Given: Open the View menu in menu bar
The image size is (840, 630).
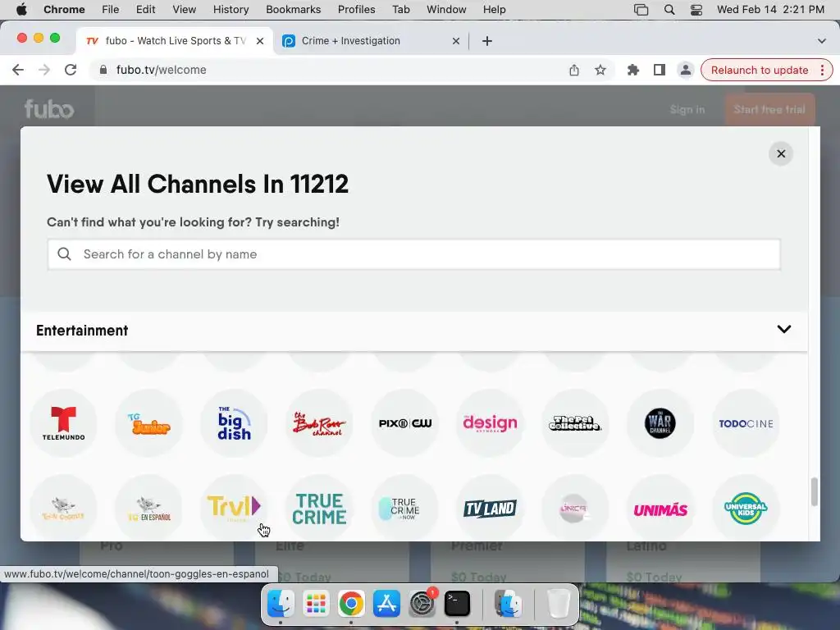Looking at the screenshot, I should point(185,9).
